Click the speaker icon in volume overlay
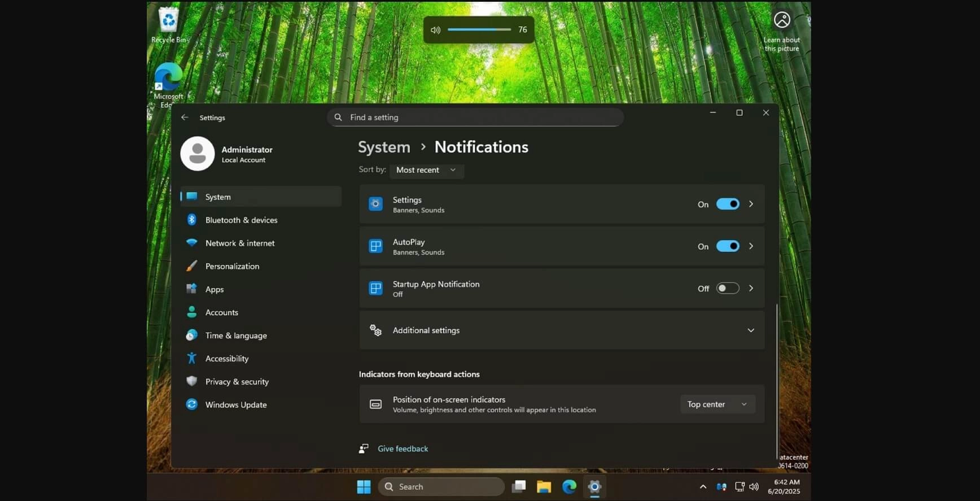The height and width of the screenshot is (501, 980). [435, 30]
